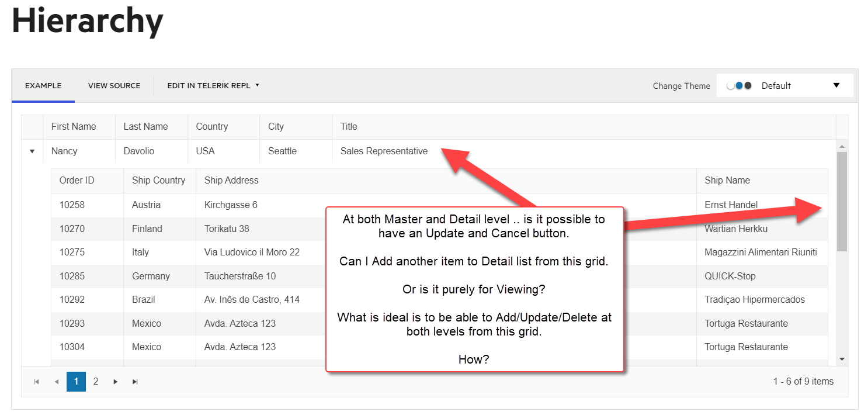
Task: Open the Default theme dropdown arrow
Action: pyautogui.click(x=838, y=85)
